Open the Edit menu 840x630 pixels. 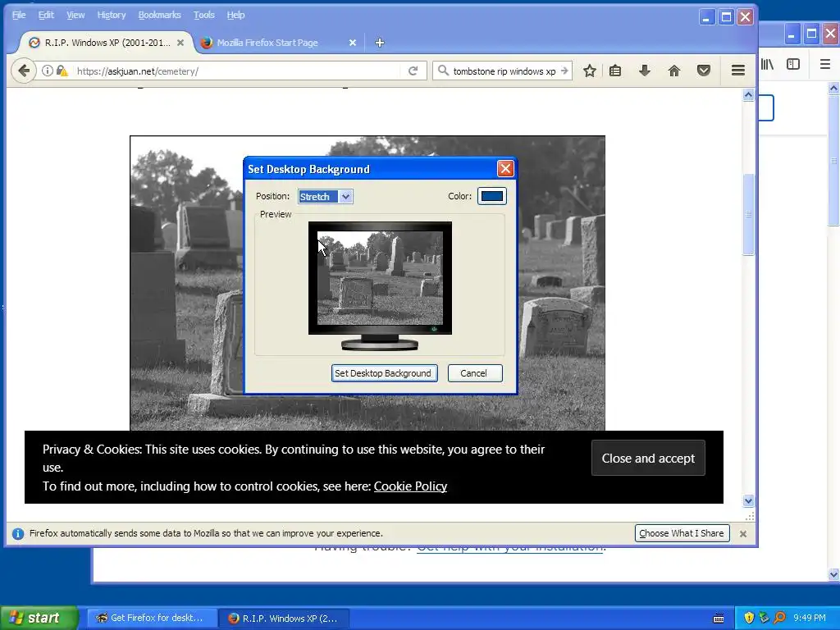click(46, 15)
